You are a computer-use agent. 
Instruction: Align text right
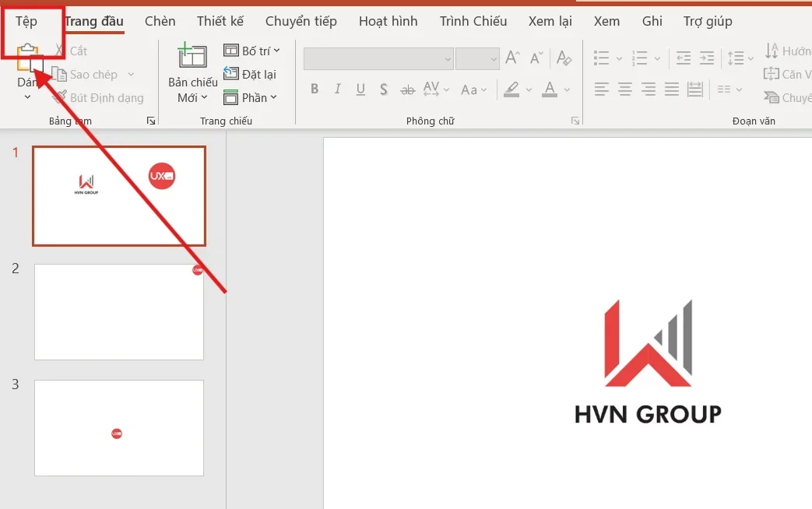pos(649,89)
